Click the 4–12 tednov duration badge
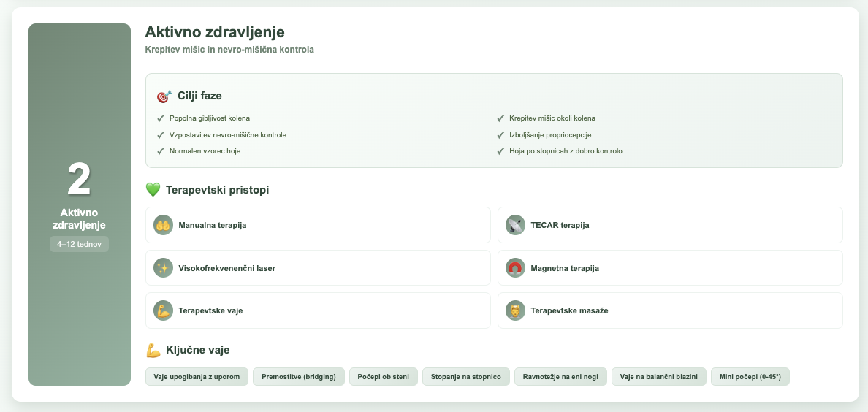This screenshot has width=868, height=412. (x=79, y=244)
